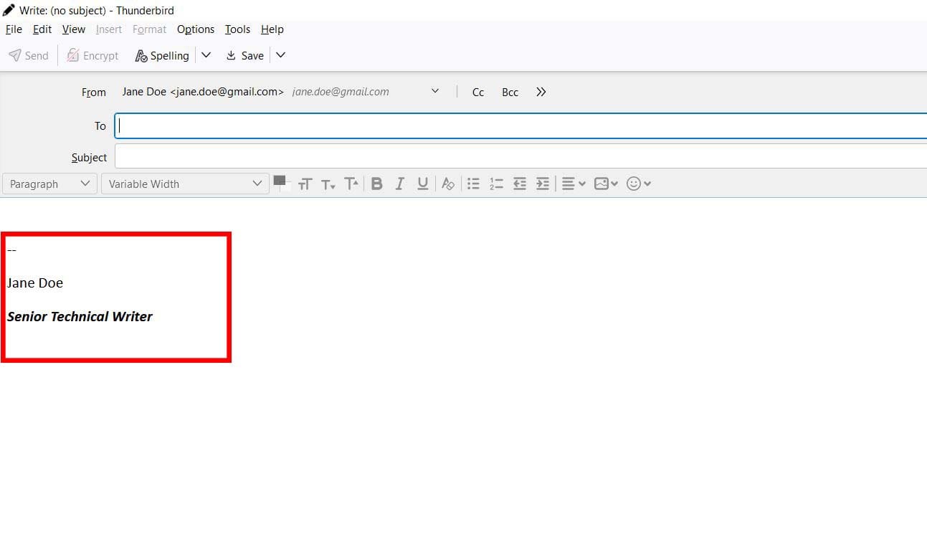Open the File menu
Image resolution: width=927 pixels, height=560 pixels.
pyautogui.click(x=14, y=29)
